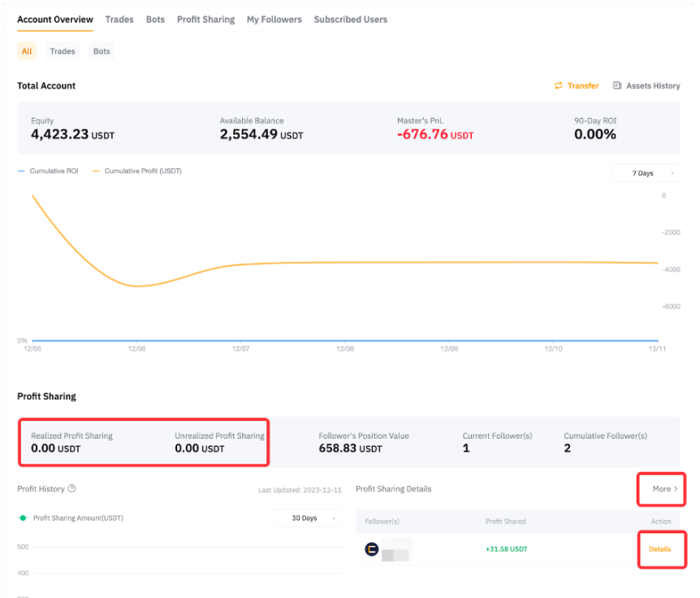Image resolution: width=700 pixels, height=598 pixels.
Task: Click the follower's avatar icon
Action: 372,549
